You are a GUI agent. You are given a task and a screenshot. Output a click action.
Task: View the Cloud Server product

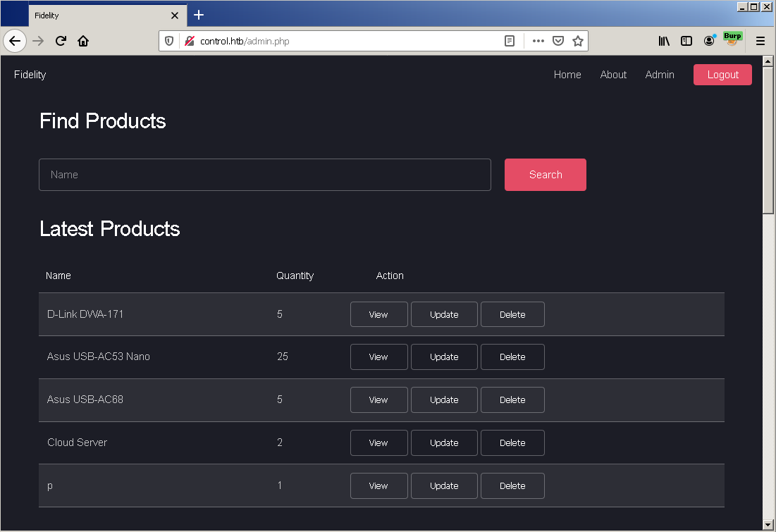[378, 443]
